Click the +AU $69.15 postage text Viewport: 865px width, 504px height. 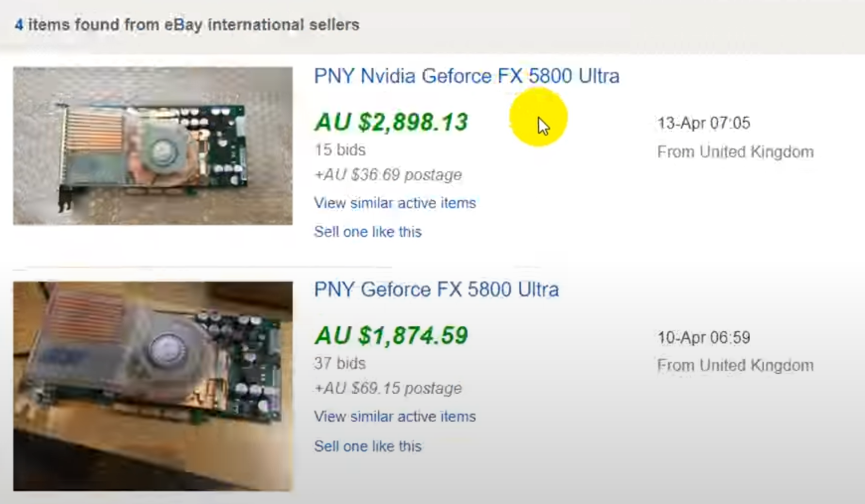388,388
